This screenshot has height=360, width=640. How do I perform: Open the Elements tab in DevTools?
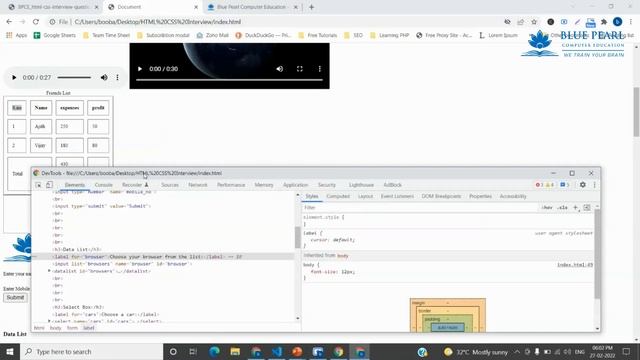point(75,185)
